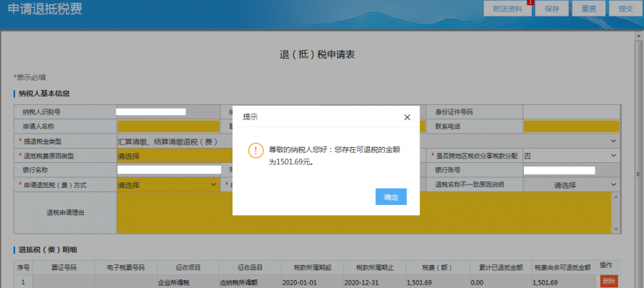Click the 身份证件号码 field
Image resolution: width=644 pixels, height=288 pixels.
571,111
